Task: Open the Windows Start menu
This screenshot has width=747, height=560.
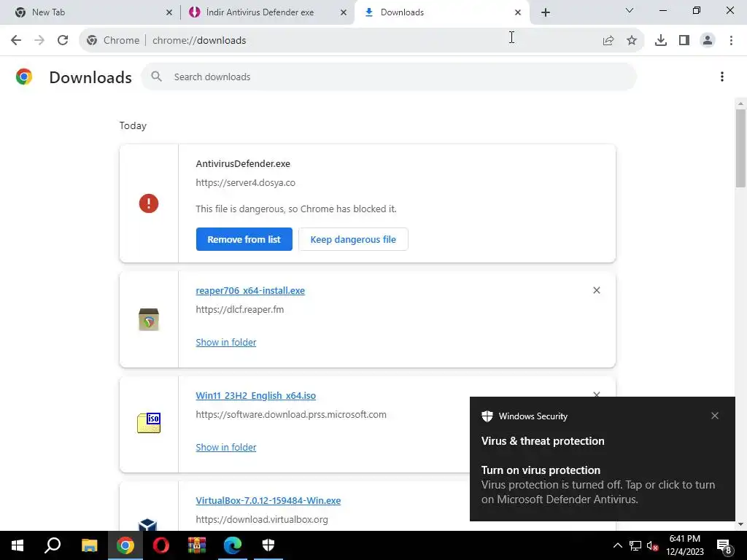Action: coord(18,545)
